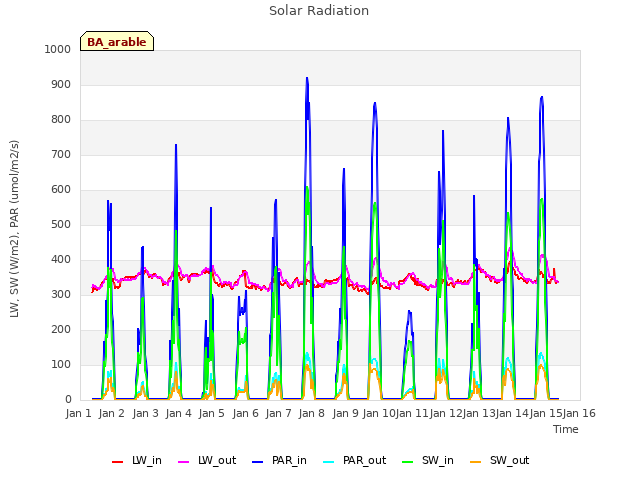Click the orange SW_out legend swatch
This screenshot has height=480, width=640.
click(475, 462)
